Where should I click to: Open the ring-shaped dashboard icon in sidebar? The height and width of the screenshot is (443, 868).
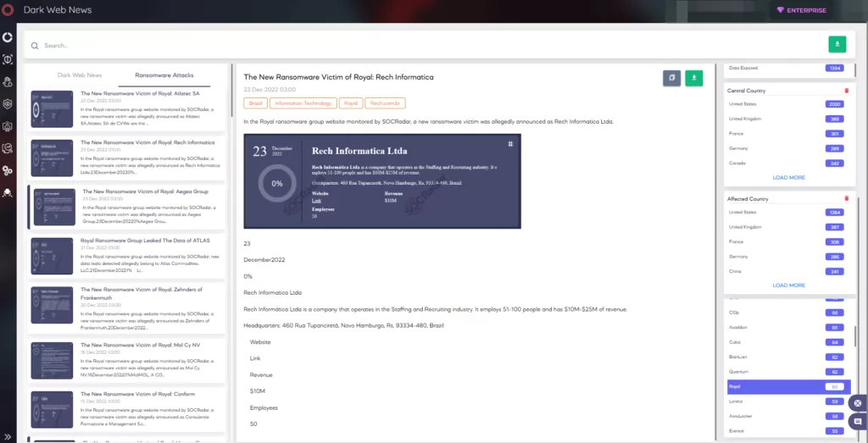(8, 37)
